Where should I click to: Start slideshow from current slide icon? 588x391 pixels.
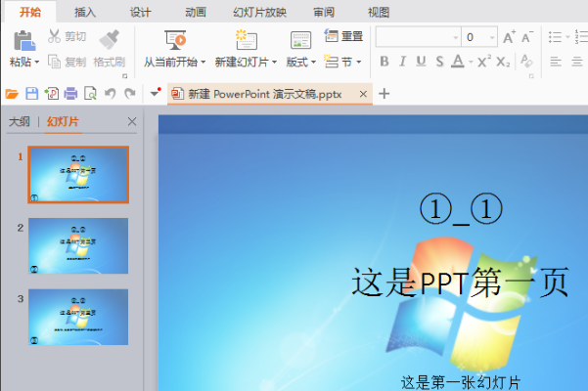pos(175,40)
